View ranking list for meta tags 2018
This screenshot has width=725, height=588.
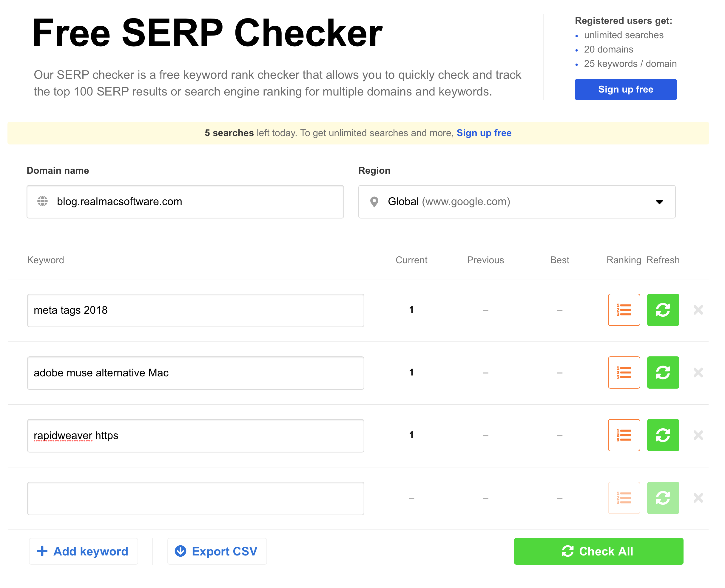point(624,310)
